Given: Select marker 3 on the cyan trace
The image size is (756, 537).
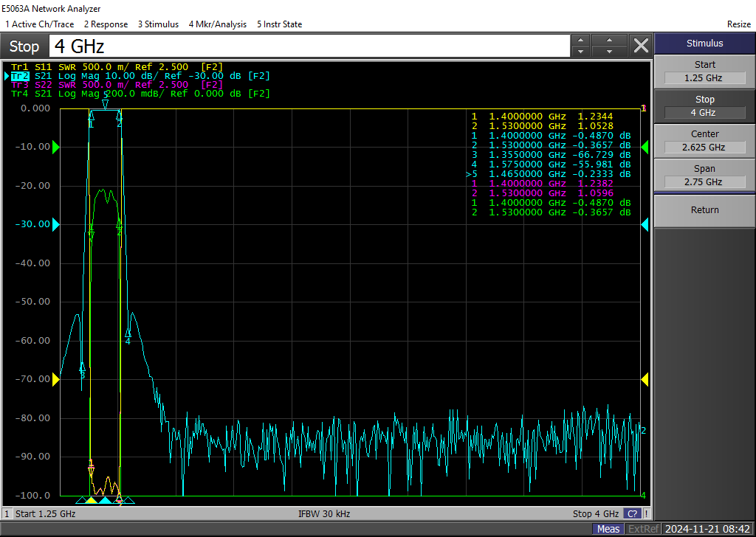Looking at the screenshot, I should coord(82,368).
